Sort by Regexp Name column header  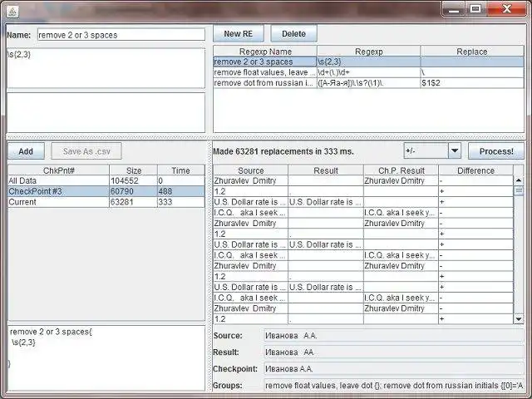(x=265, y=52)
